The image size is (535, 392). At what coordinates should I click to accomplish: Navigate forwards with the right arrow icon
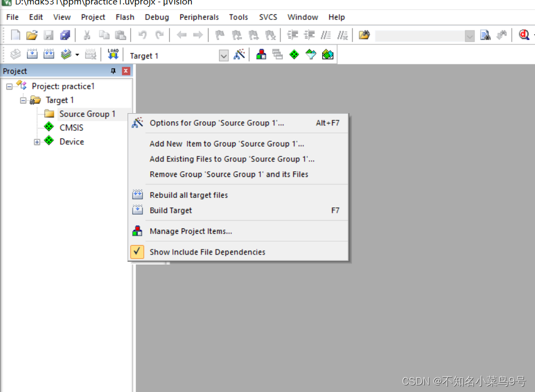tap(198, 35)
